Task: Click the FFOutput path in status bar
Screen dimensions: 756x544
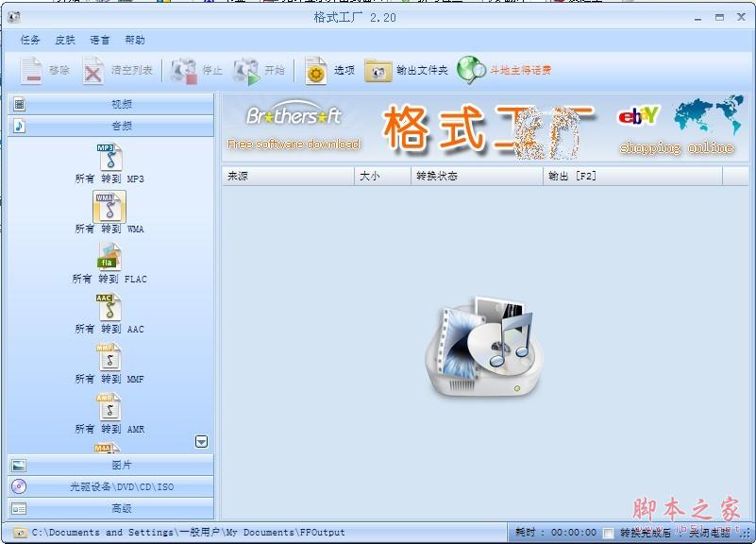Action: (x=189, y=533)
